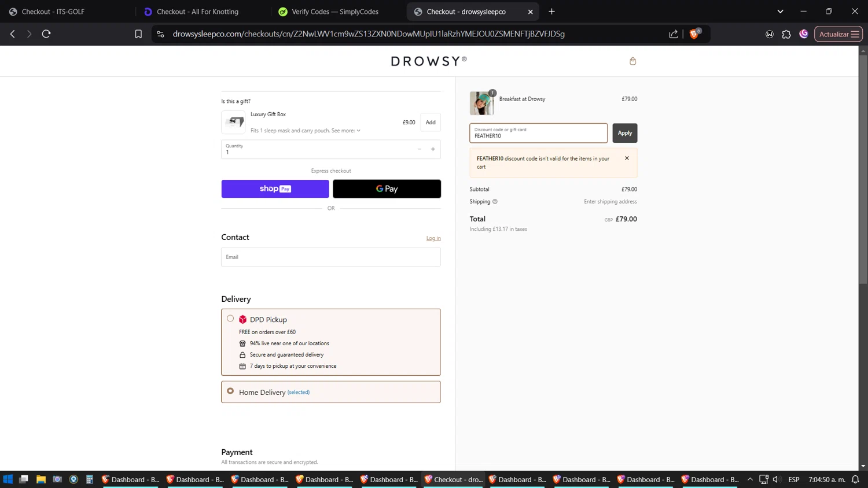Click the Quantity field value

pyautogui.click(x=227, y=153)
